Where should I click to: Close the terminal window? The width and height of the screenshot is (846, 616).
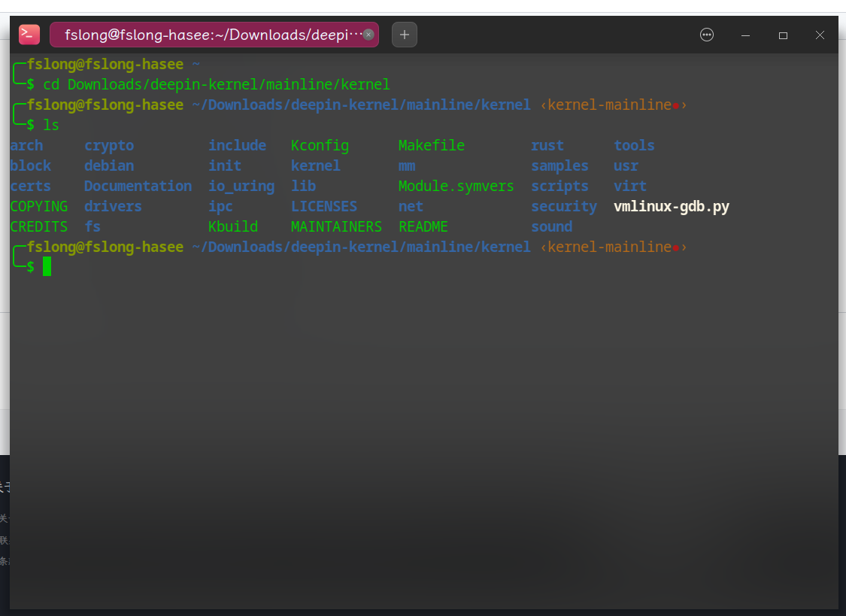pos(820,35)
